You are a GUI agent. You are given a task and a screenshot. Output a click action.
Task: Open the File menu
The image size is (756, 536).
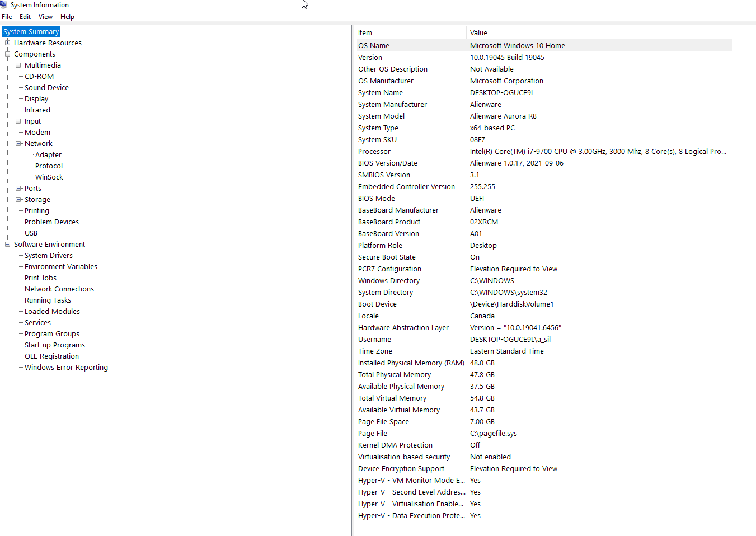7,17
